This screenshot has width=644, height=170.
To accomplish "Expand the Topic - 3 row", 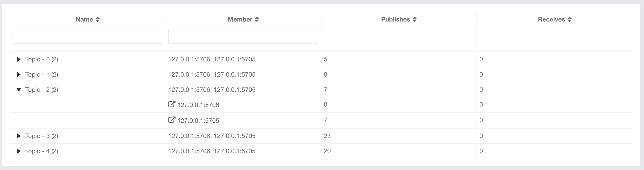I will coord(19,136).
